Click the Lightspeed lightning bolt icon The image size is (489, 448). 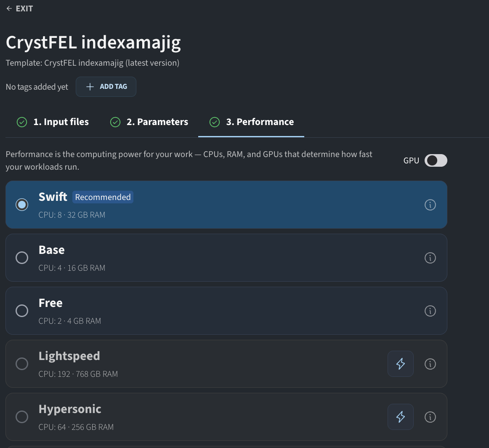click(401, 364)
